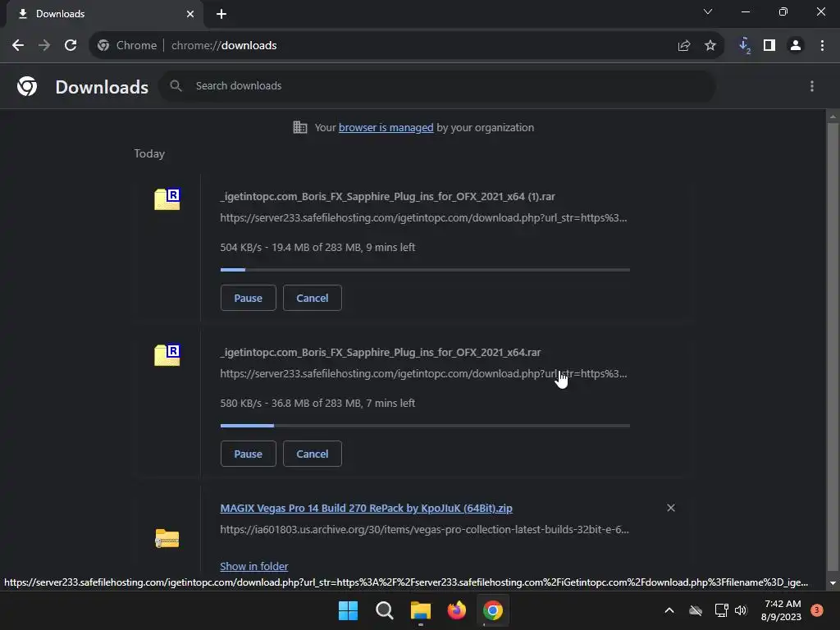
Task: Open the profile avatar icon
Action: pos(796,46)
